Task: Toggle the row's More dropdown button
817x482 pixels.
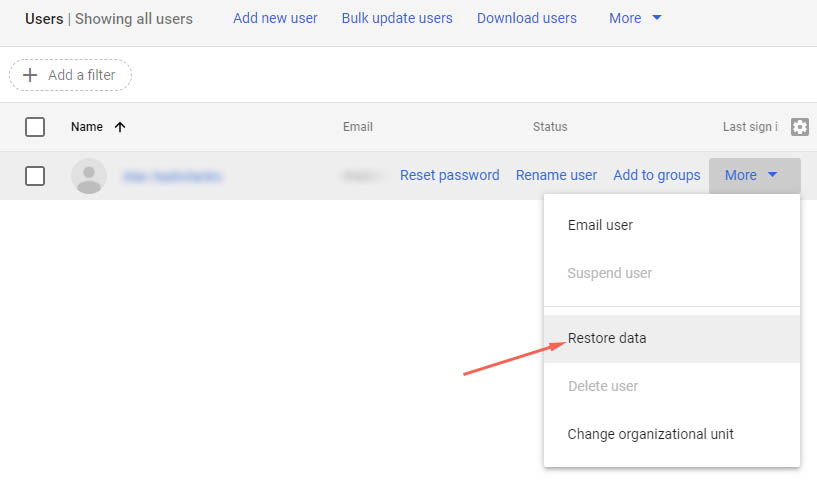Action: pyautogui.click(x=754, y=176)
